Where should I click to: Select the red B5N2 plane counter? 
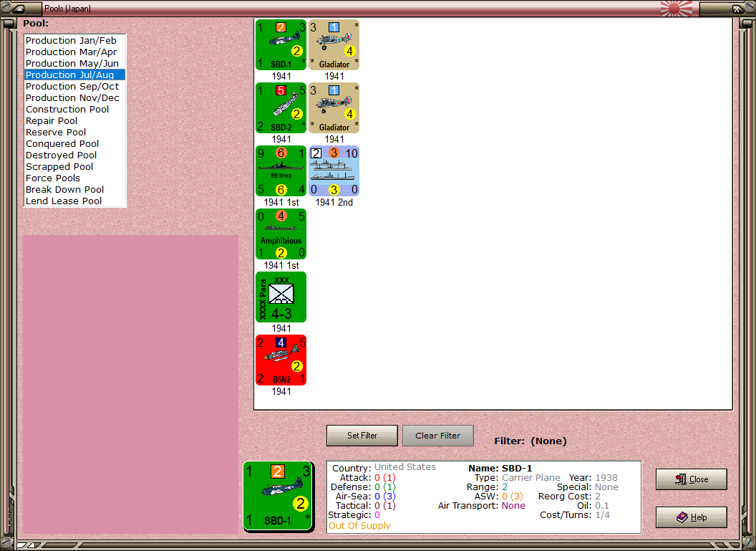click(x=281, y=360)
